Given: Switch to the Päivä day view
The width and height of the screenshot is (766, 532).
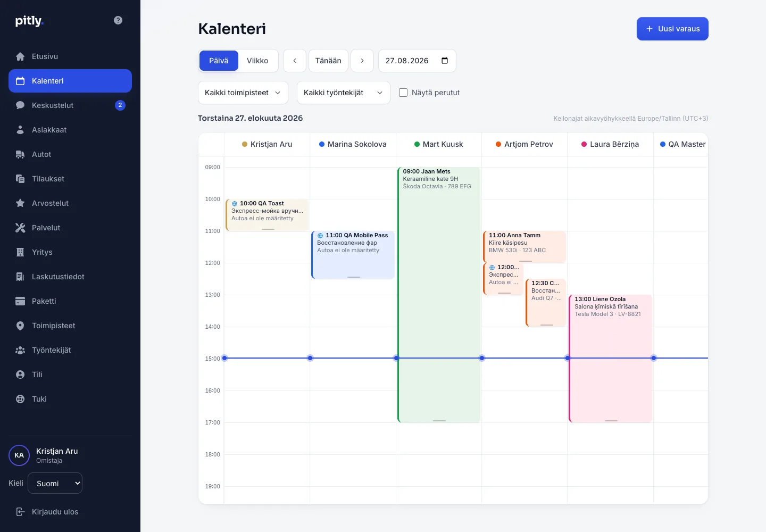Looking at the screenshot, I should tap(219, 61).
